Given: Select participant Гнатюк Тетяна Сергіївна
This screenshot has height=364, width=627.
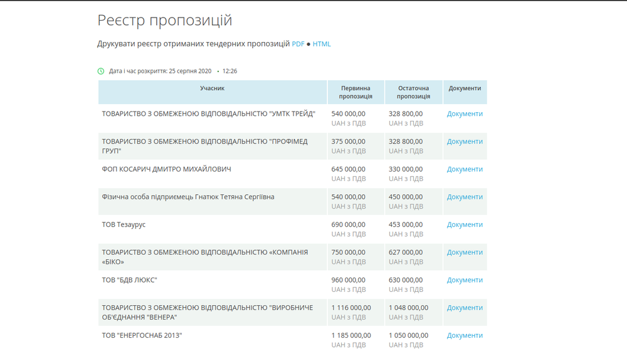Looking at the screenshot, I should 188,197.
